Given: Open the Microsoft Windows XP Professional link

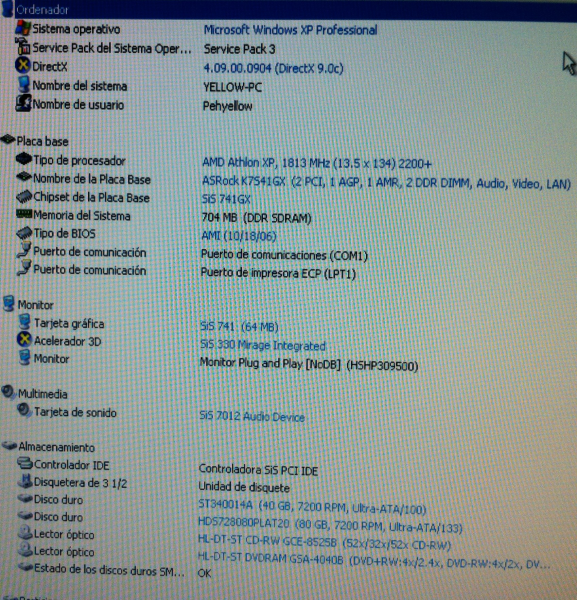Looking at the screenshot, I should (290, 30).
